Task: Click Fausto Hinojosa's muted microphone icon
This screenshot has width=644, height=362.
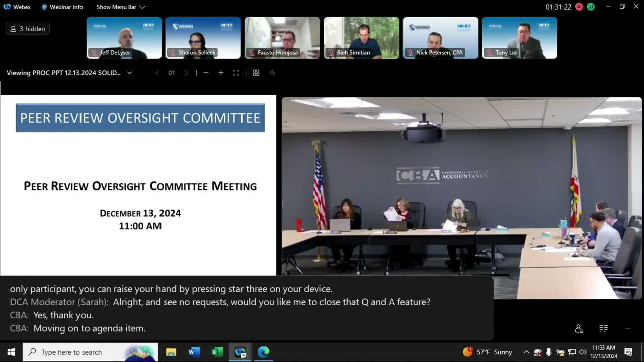Action: [252, 52]
